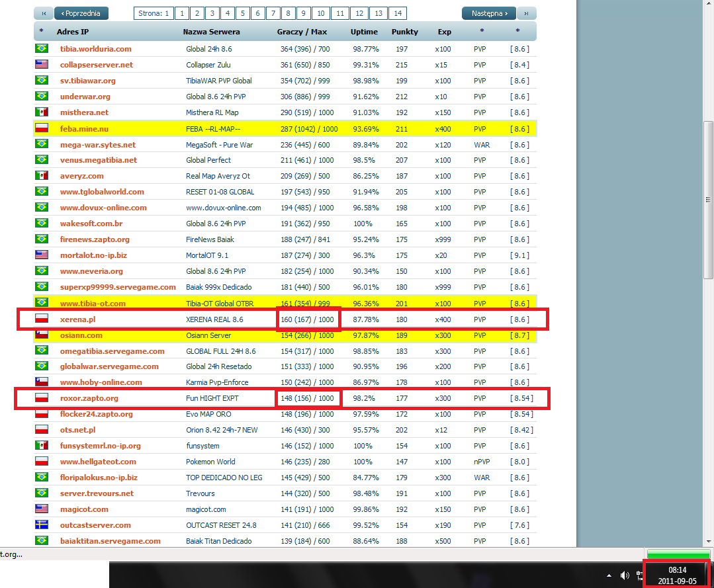
Task: Go to the first page arrow button
Action: coord(44,13)
